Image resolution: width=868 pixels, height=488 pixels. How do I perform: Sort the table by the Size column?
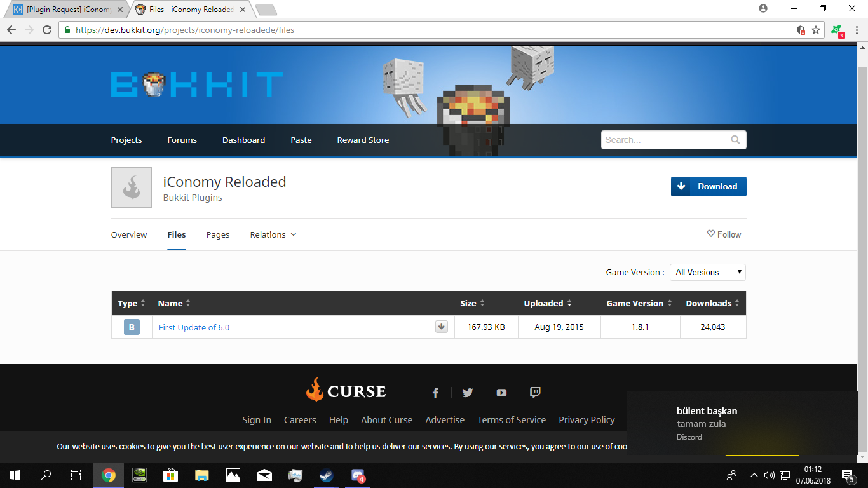click(473, 303)
